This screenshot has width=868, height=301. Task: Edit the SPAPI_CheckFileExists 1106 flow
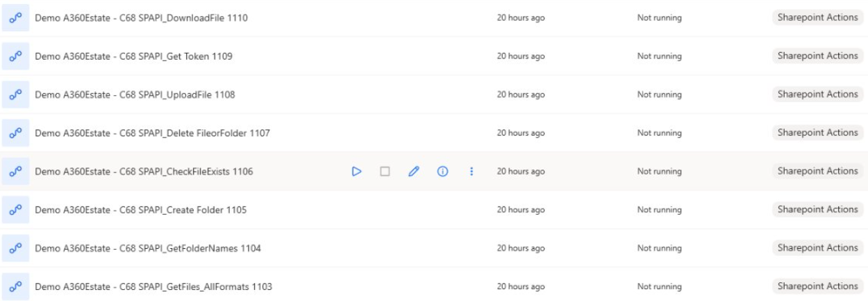coord(413,171)
